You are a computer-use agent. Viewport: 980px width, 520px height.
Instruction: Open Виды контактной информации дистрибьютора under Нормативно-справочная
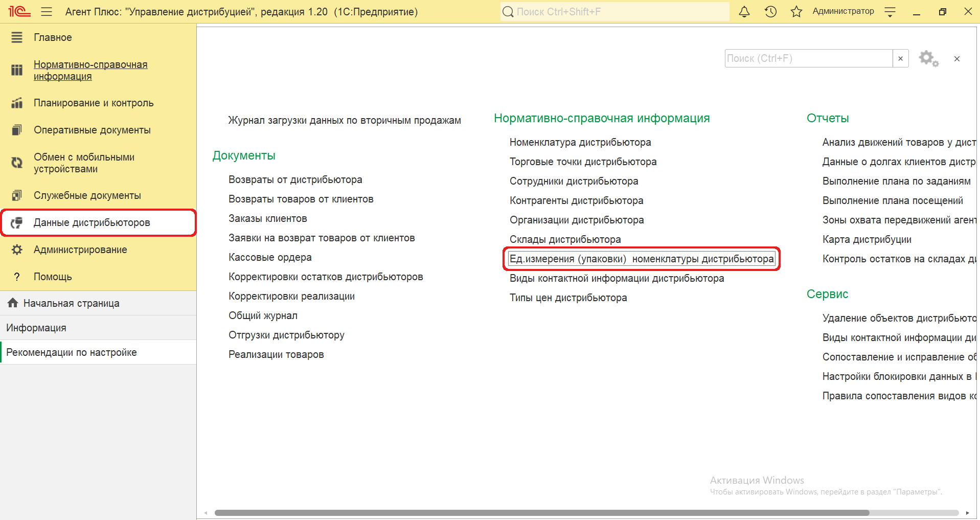pos(617,278)
